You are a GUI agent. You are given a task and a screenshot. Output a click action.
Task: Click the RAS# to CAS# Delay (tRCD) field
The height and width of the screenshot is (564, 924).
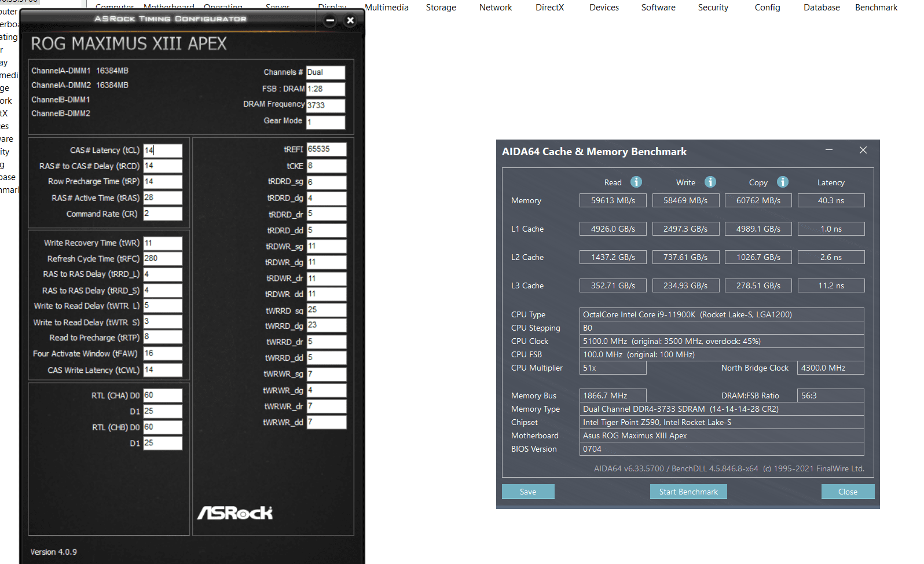163,166
